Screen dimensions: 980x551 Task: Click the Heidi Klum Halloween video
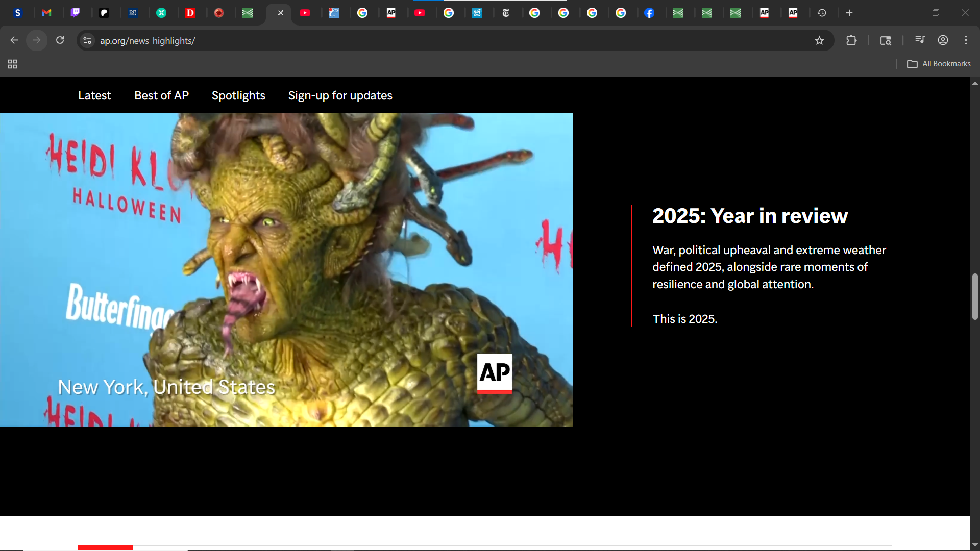286,270
